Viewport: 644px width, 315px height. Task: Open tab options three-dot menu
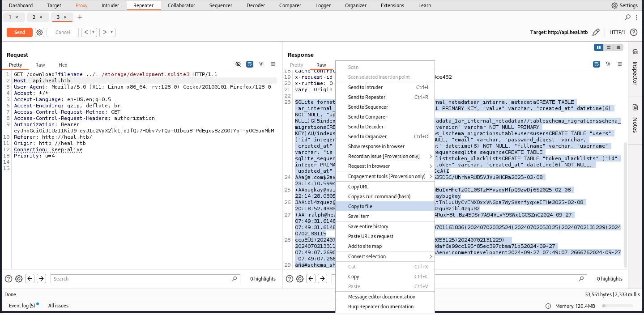click(636, 17)
